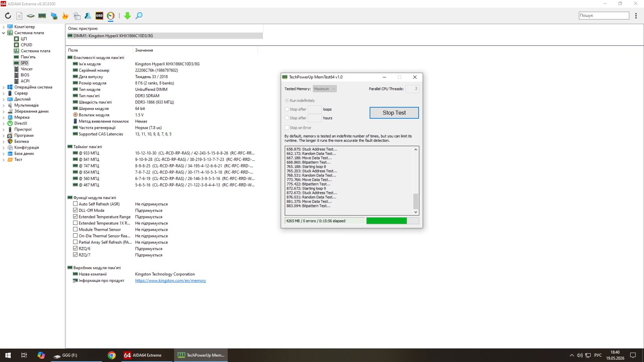Select the BIOS tree item
This screenshot has width=644, height=362.
click(25, 75)
